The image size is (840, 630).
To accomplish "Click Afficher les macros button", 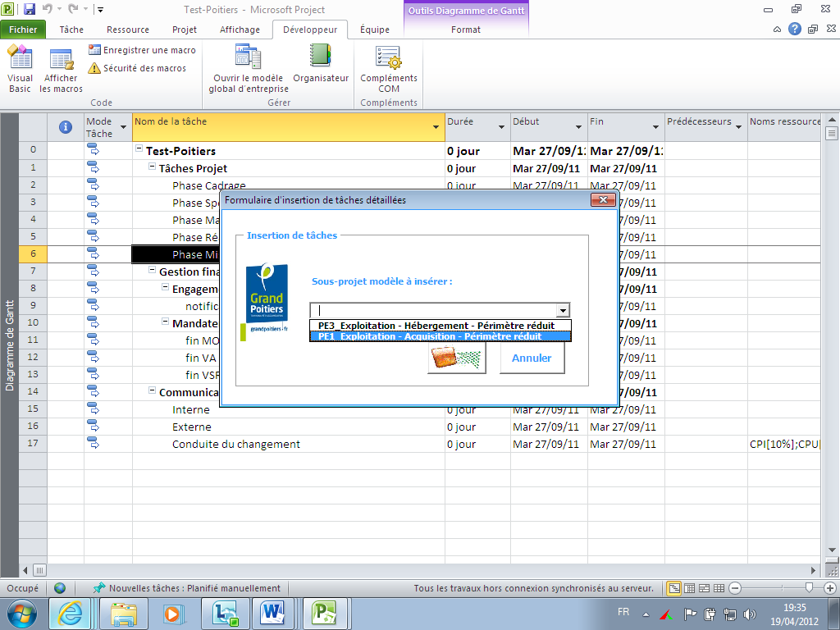I will 61,69.
